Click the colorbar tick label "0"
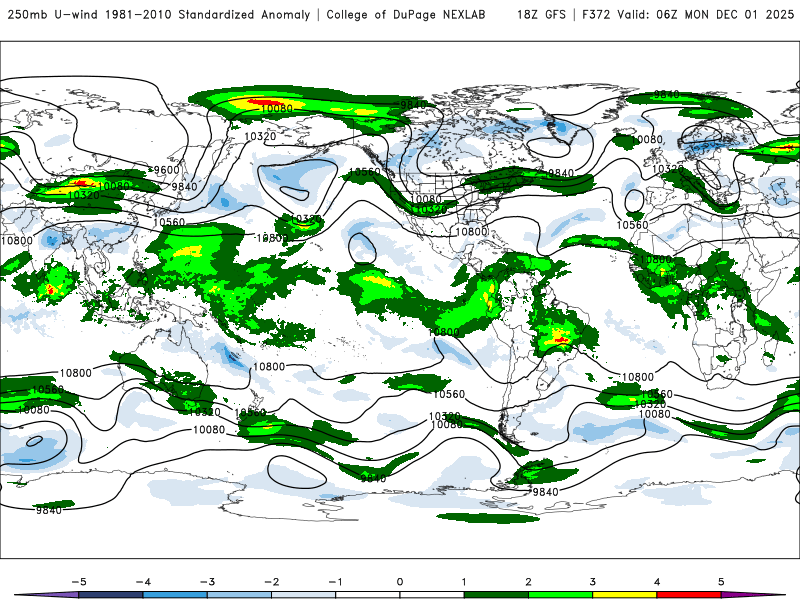 pos(399,582)
